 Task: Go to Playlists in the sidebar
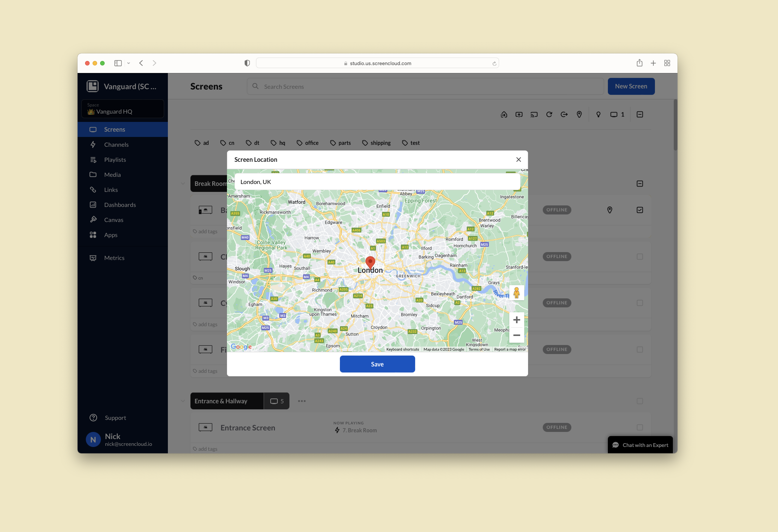[x=115, y=160]
